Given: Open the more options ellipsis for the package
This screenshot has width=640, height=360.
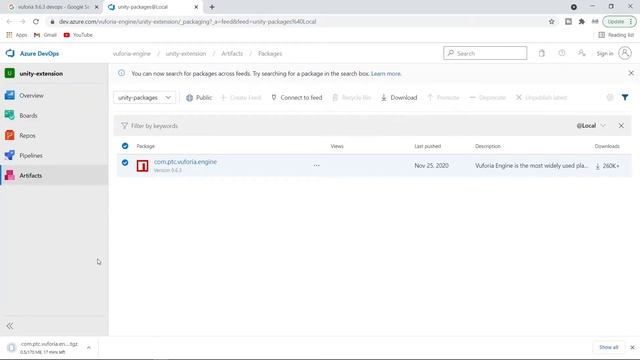Looking at the screenshot, I should pyautogui.click(x=317, y=165).
